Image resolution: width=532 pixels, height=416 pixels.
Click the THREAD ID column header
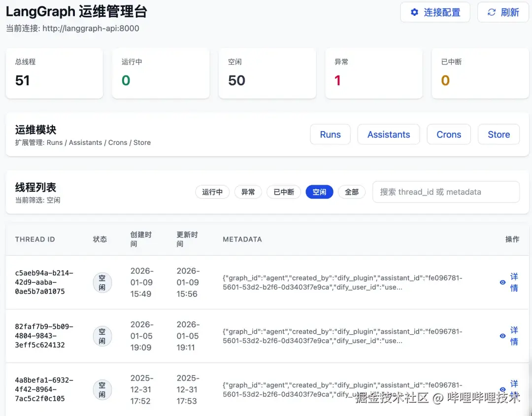(34, 239)
